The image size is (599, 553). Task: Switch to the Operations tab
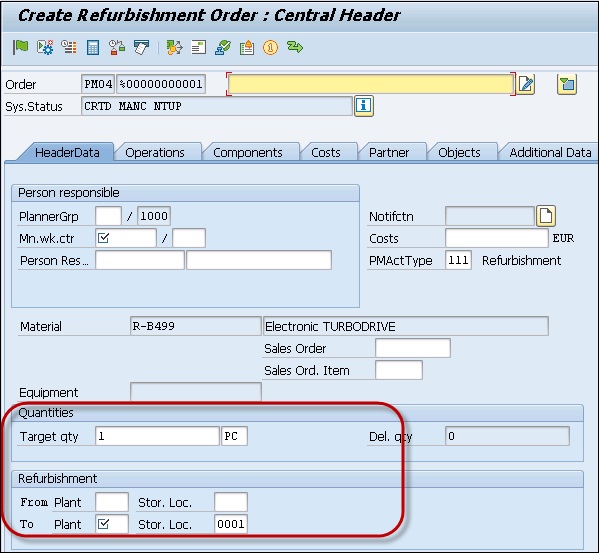(x=155, y=152)
